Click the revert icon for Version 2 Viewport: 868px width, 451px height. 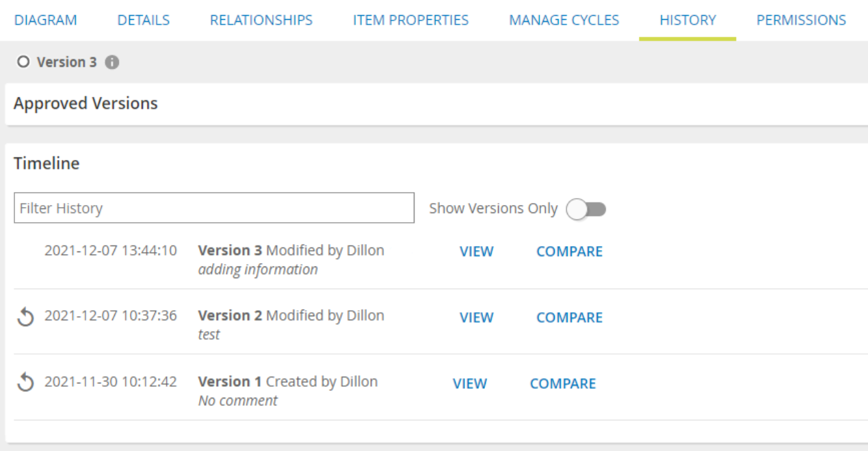pos(25,317)
